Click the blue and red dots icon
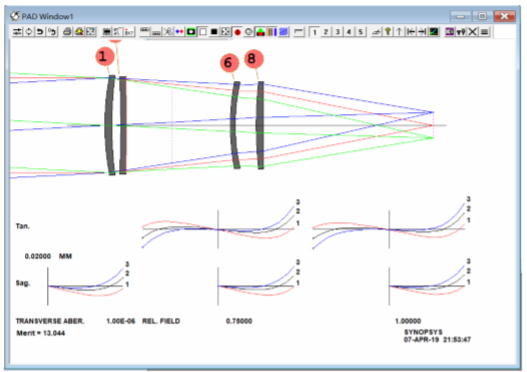Viewport: 527px width, 372px height. tap(179, 32)
